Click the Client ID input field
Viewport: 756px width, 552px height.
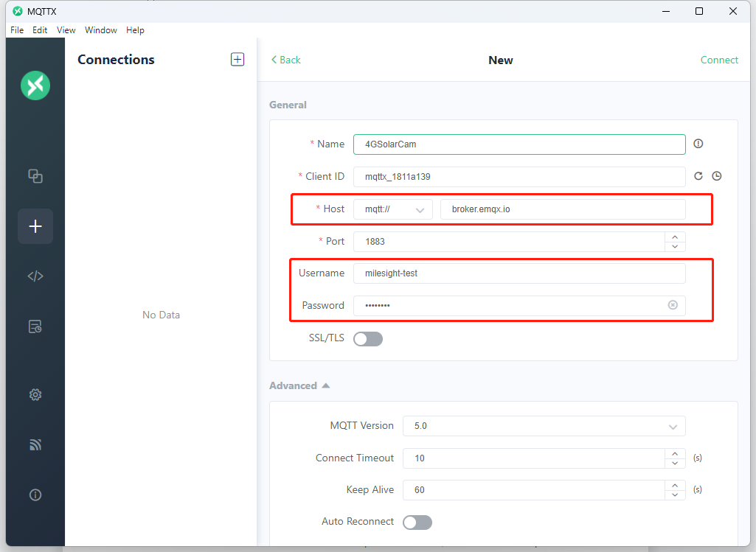tap(519, 177)
